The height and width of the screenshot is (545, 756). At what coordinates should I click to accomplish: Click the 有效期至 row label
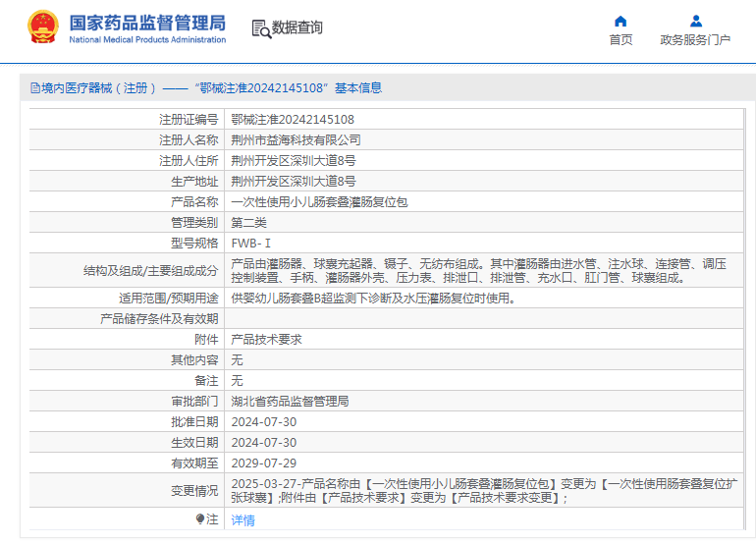click(x=194, y=463)
